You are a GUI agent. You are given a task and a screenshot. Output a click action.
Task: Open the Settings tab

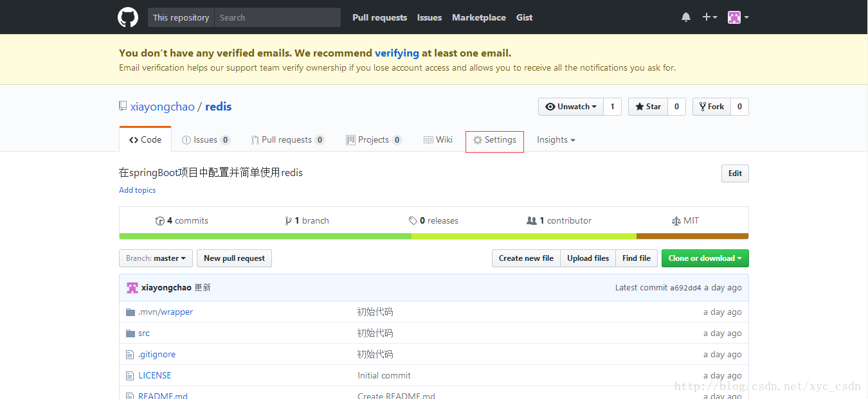[x=495, y=140]
